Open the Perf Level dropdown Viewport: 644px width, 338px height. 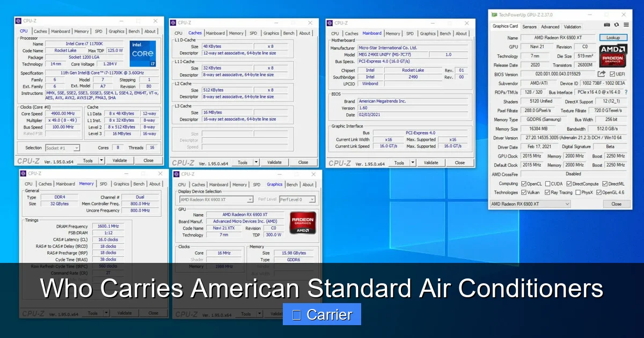point(297,200)
